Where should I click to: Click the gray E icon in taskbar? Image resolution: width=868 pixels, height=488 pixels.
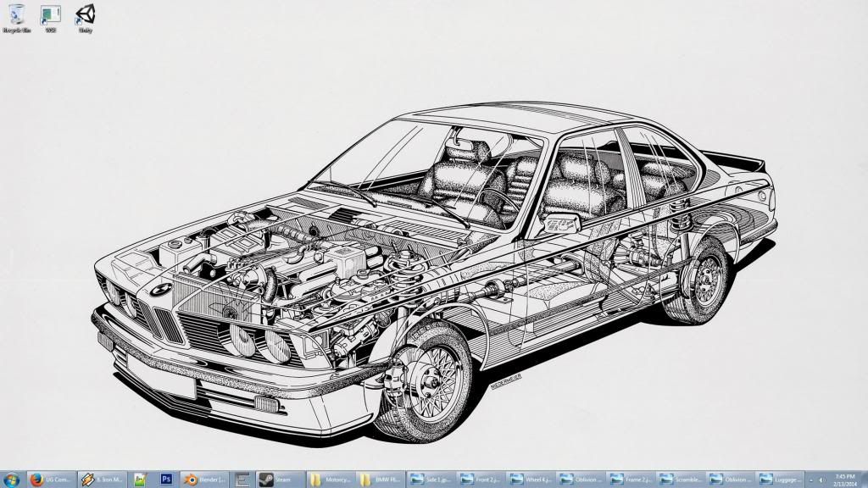tap(242, 480)
